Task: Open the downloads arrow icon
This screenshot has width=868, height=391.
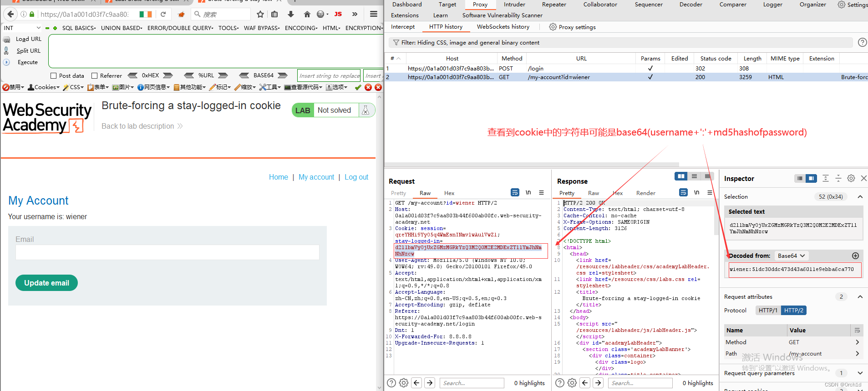Action: pos(291,14)
